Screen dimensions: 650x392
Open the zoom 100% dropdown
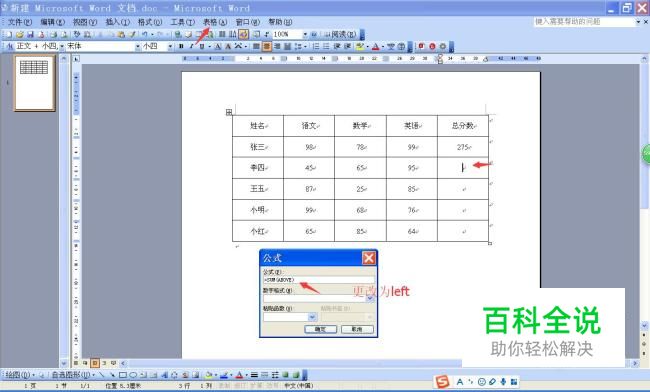pos(305,34)
